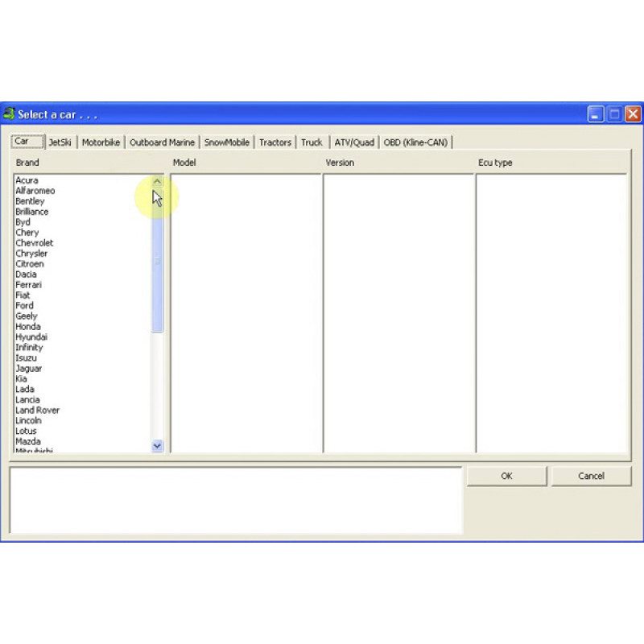This screenshot has width=644, height=644.
Task: Click the Cancel button
Action: pos(591,476)
